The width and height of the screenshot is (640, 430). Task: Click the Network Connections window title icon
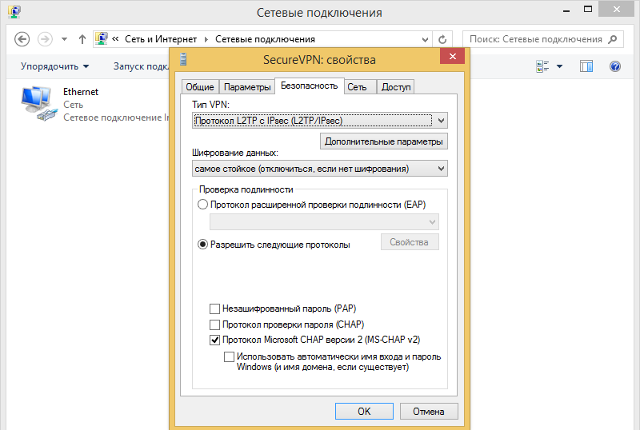(14, 11)
